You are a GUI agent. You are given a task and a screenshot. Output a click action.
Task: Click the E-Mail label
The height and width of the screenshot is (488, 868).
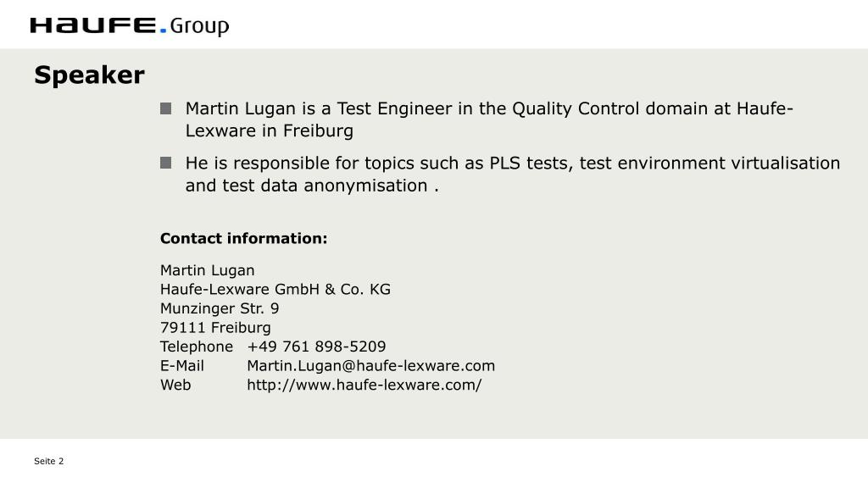181,366
